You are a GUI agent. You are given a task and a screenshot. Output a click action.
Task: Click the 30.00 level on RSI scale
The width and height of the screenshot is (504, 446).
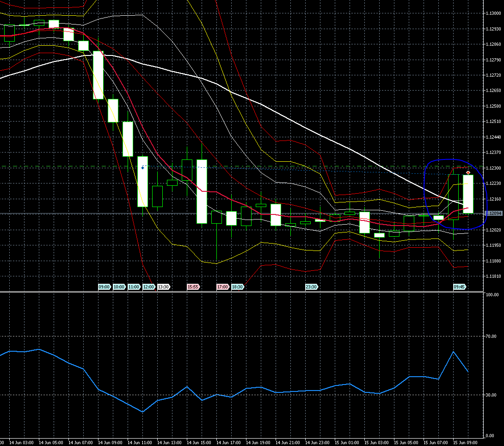point(492,395)
